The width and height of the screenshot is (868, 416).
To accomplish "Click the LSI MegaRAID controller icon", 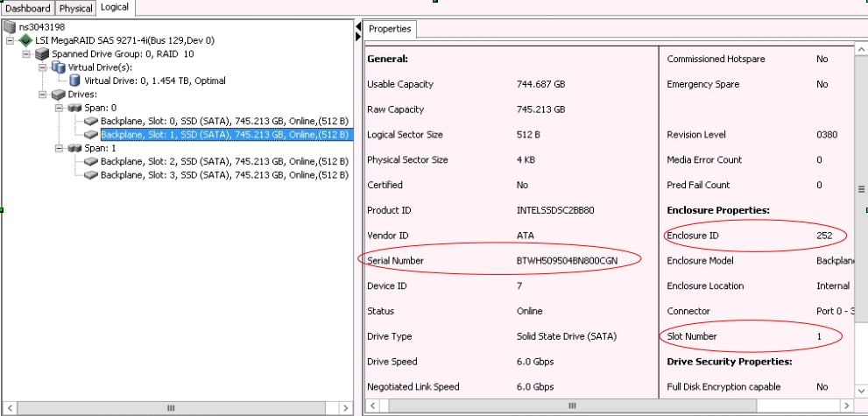I will [25, 40].
